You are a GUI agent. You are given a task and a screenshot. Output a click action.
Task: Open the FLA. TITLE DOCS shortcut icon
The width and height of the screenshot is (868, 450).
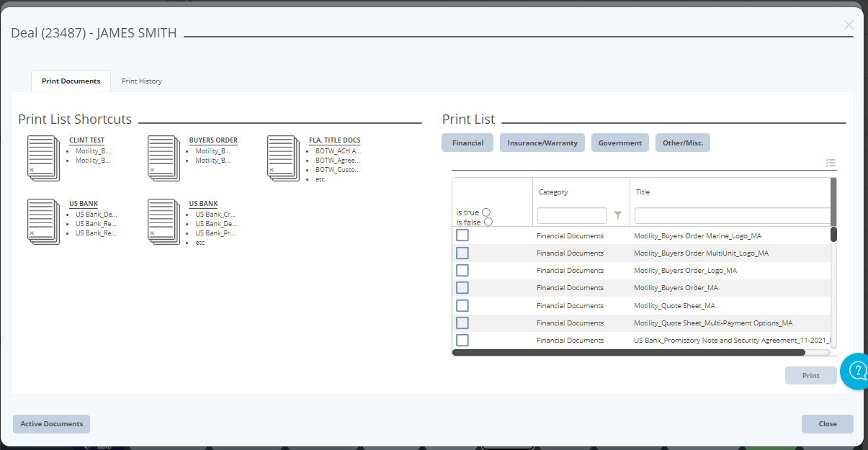point(283,158)
